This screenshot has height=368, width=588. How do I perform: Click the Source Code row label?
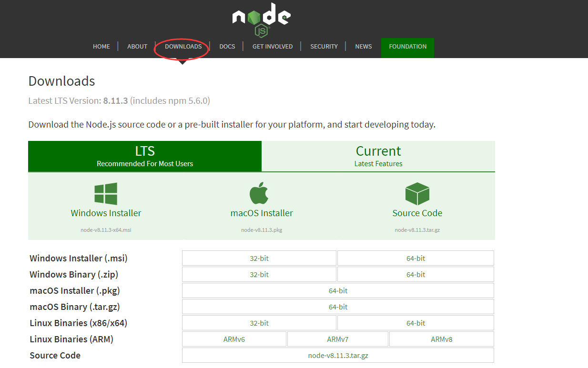(x=55, y=355)
